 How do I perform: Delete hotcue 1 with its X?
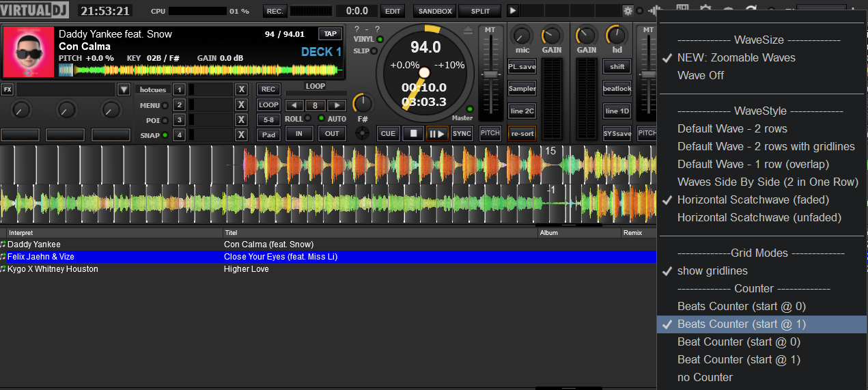point(241,89)
